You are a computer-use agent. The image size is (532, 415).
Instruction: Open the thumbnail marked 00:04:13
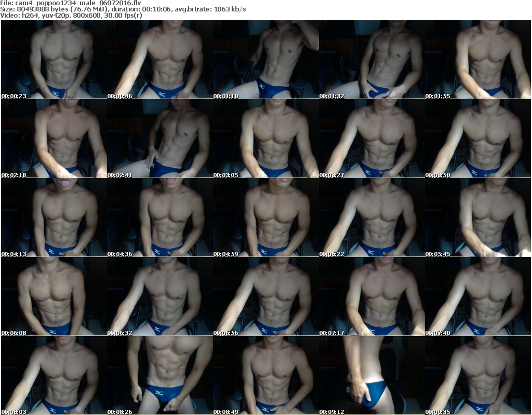pos(54,218)
